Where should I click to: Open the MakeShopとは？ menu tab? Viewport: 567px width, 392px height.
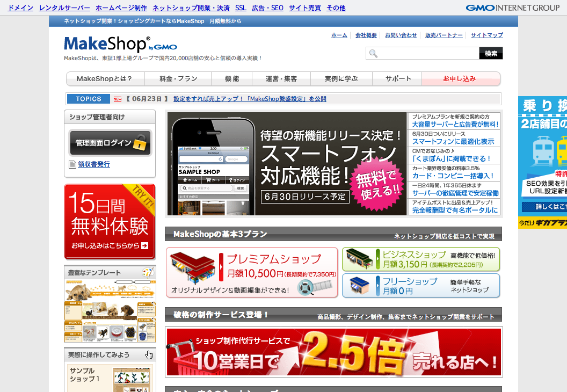(105, 79)
